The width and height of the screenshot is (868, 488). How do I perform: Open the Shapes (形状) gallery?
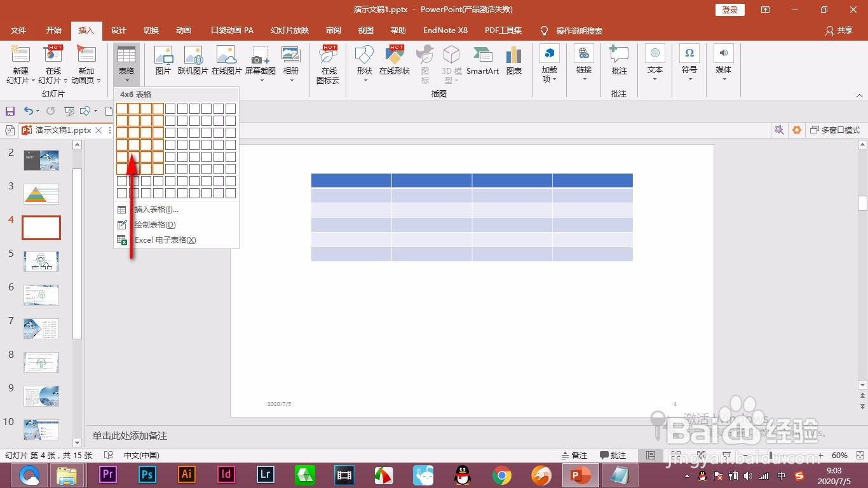pos(365,64)
